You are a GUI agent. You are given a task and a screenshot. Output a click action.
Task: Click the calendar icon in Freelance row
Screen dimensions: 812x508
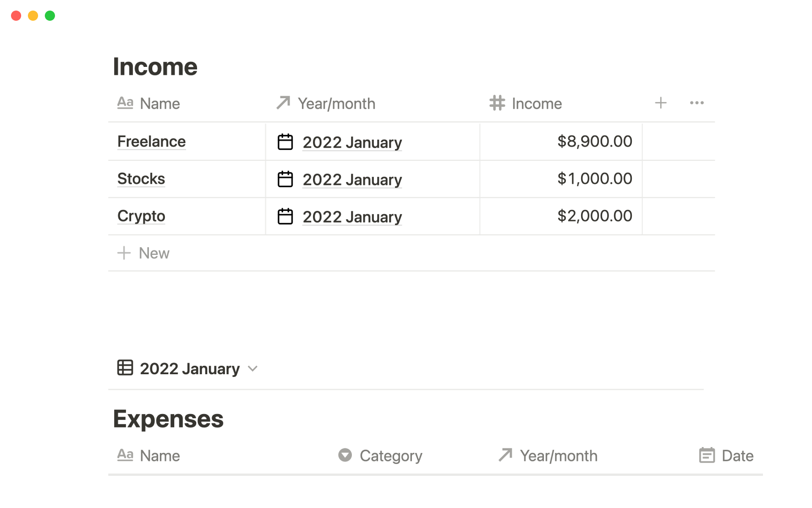pos(285,142)
